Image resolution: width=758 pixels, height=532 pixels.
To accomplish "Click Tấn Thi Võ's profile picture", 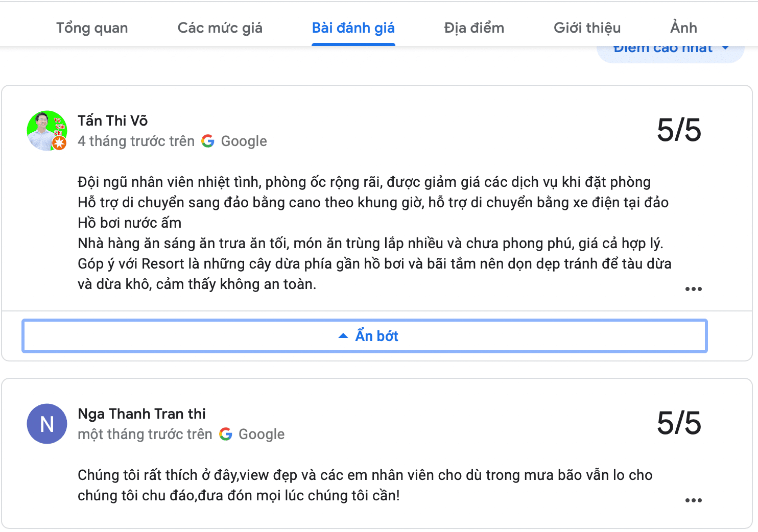I will click(x=46, y=131).
